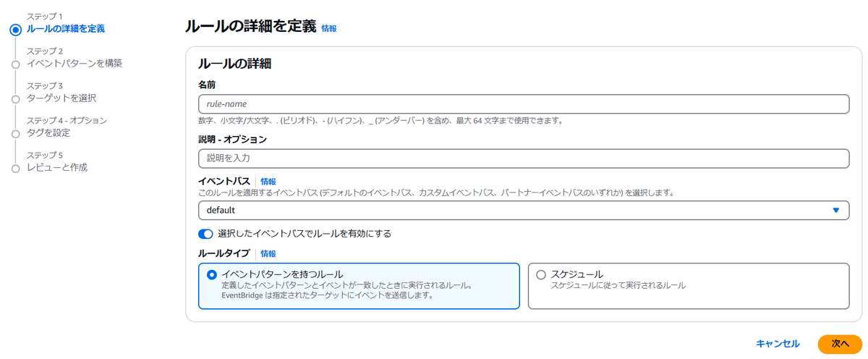Click the 名前 rule-name input field
The image size is (868, 359).
(x=523, y=104)
